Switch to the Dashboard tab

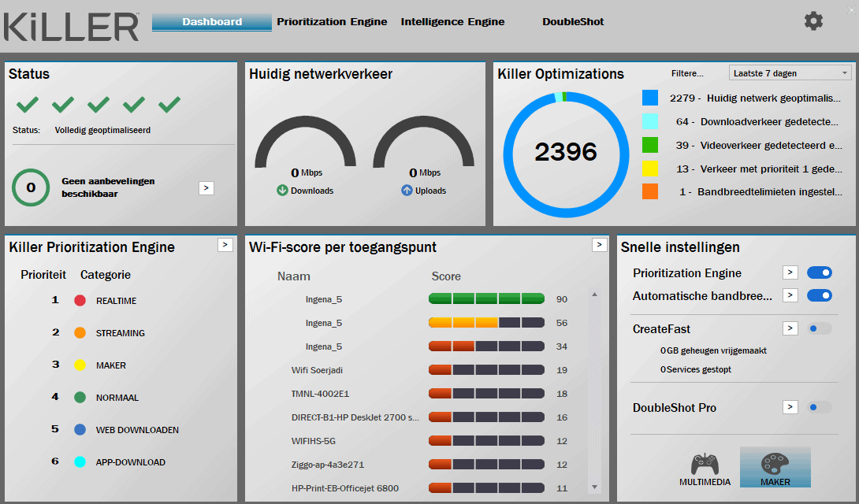tap(212, 22)
